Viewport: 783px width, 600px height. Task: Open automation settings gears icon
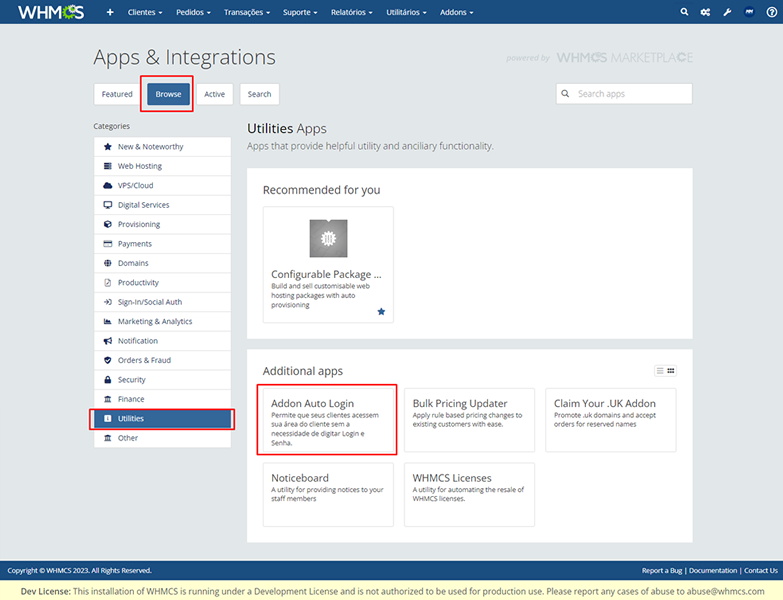point(705,12)
